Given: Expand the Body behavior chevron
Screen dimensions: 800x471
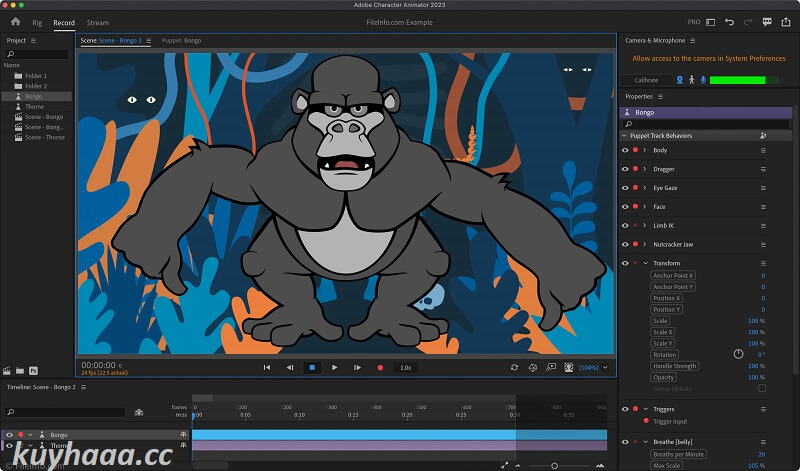Looking at the screenshot, I should pyautogui.click(x=645, y=151).
